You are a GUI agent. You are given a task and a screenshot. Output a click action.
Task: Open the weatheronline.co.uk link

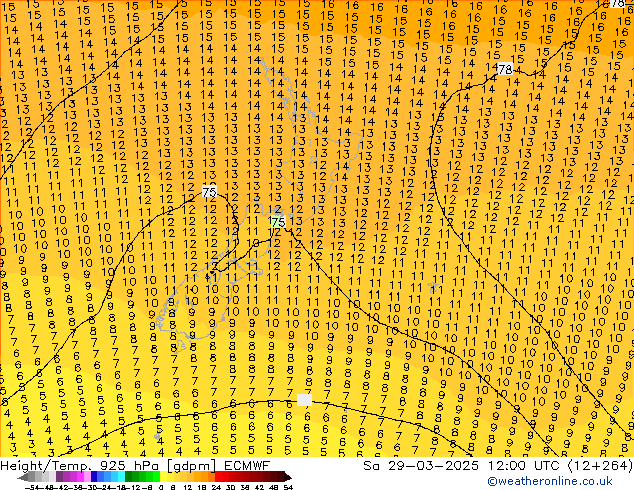click(x=550, y=481)
